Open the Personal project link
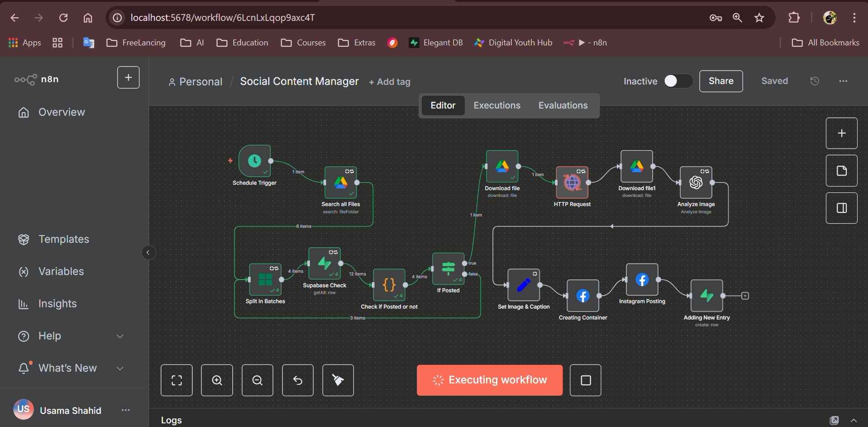Viewport: 868px width, 427px height. coord(195,82)
